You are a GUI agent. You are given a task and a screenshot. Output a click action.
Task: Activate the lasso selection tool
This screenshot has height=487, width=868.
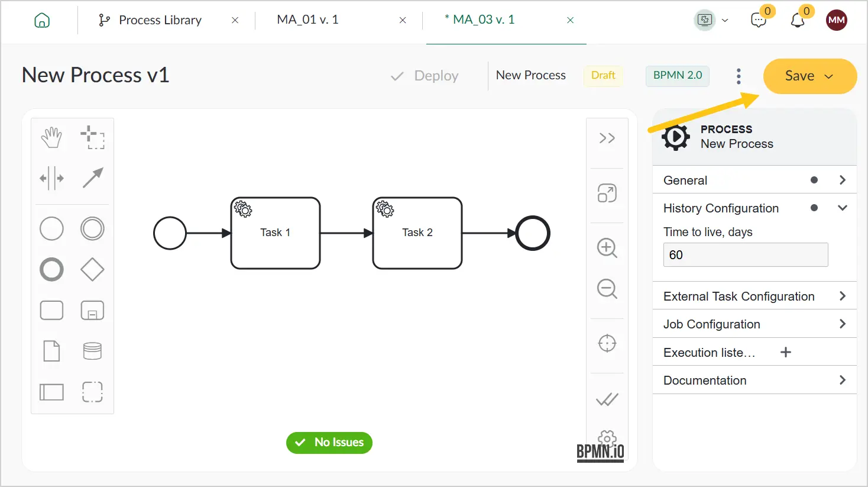pos(92,137)
